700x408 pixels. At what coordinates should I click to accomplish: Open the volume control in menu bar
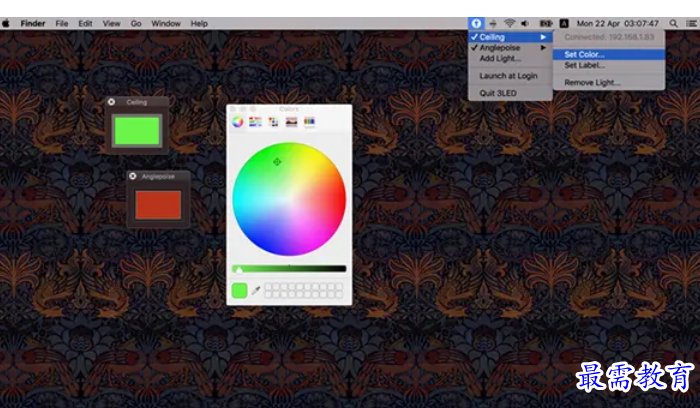pyautogui.click(x=525, y=23)
